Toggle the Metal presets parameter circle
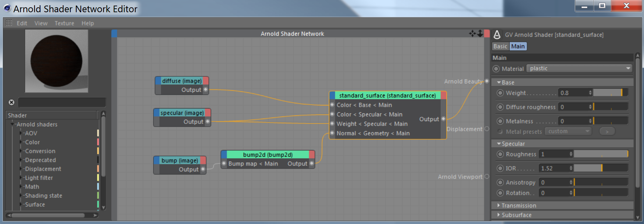 pyautogui.click(x=500, y=132)
